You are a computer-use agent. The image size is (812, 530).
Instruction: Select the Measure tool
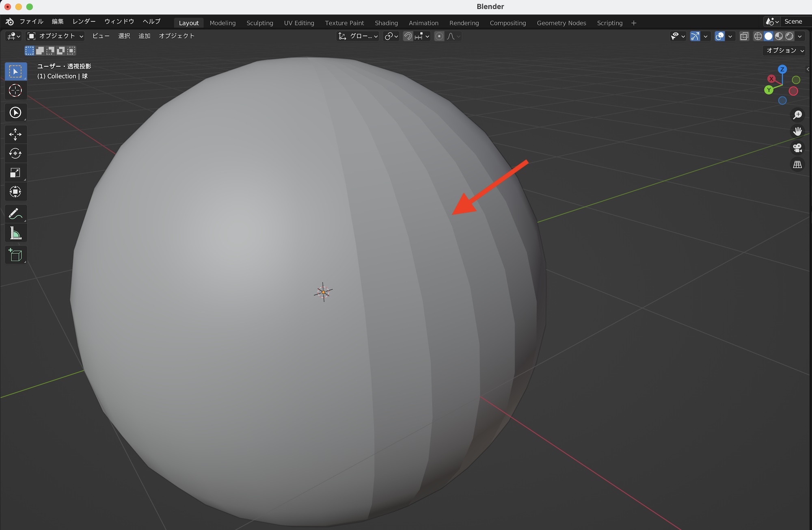click(x=15, y=234)
